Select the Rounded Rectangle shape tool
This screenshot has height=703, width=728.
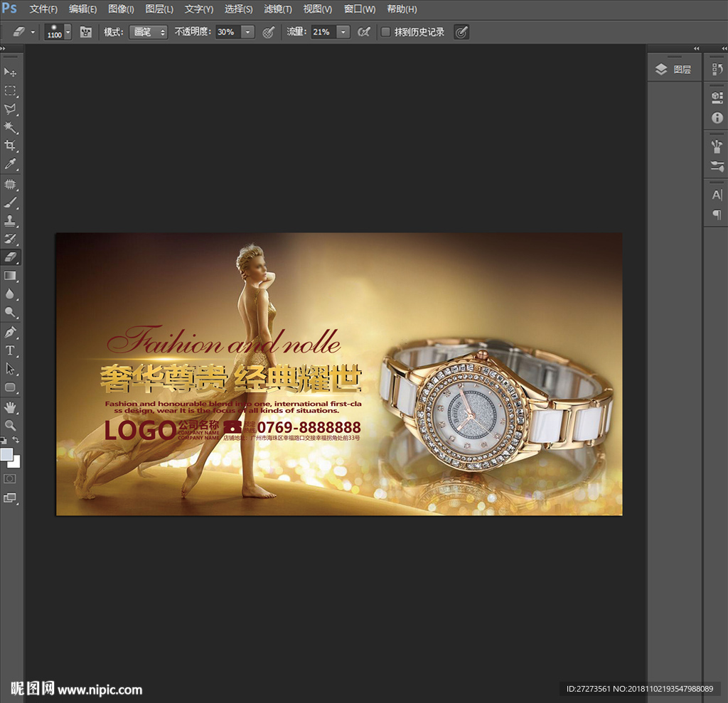(10, 387)
